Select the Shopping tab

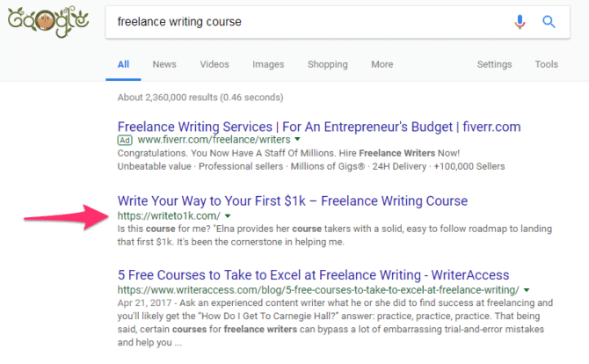click(328, 64)
